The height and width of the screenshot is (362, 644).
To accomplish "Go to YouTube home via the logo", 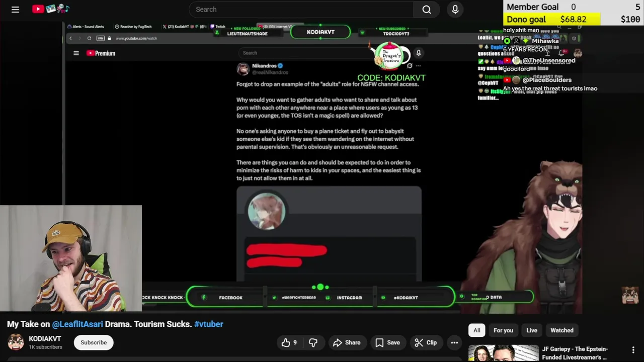I will tap(51, 9).
